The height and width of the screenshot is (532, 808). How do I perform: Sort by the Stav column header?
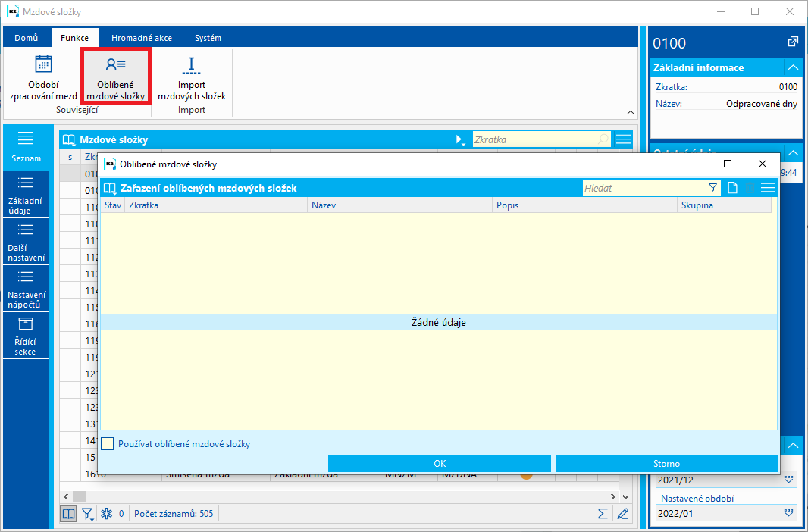pos(113,205)
